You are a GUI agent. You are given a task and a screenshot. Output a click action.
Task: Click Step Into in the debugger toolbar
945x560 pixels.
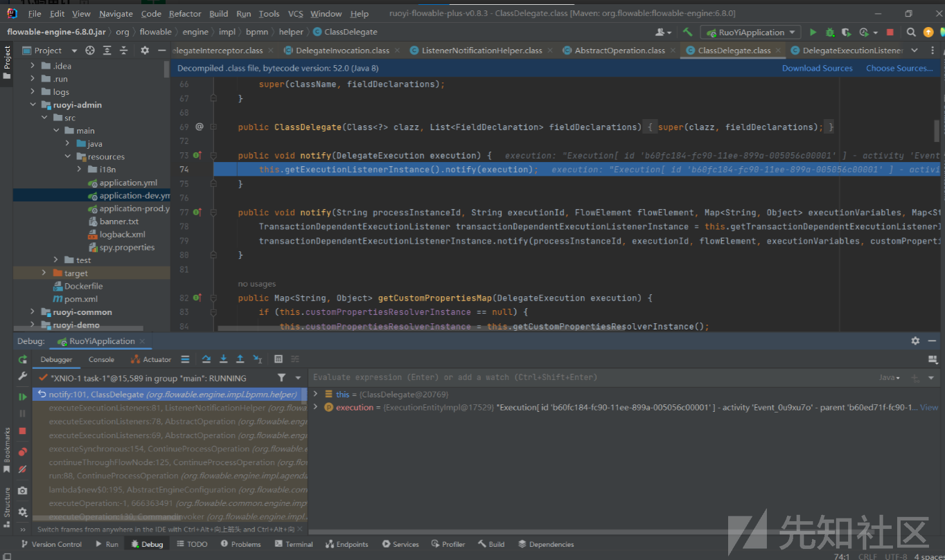coord(223,359)
